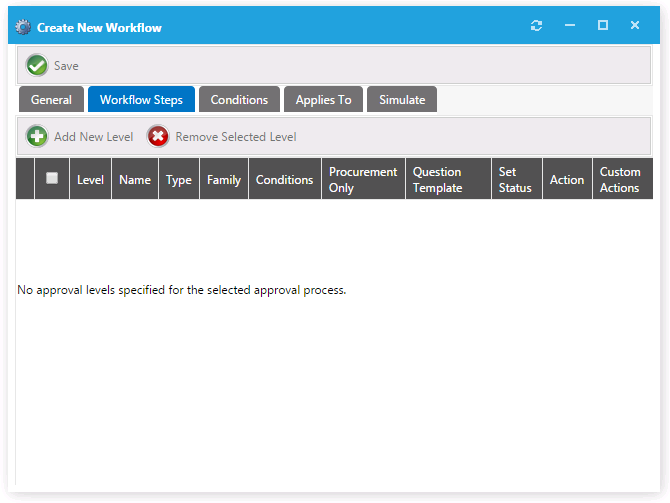Screen dimensions: 670x503
Task: Switch to the Conditions tab
Action: (239, 100)
